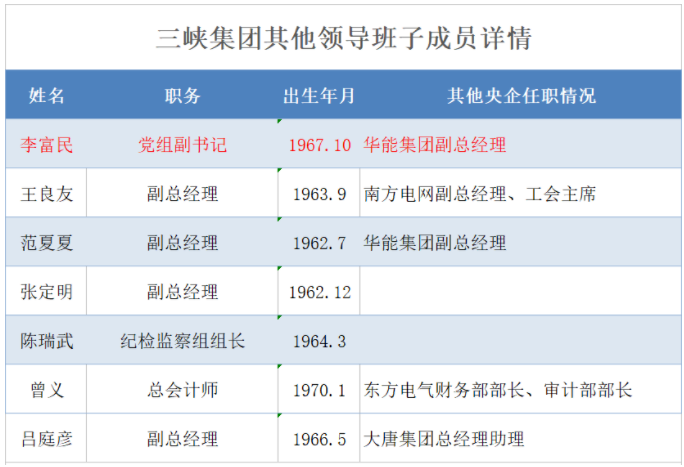
Task: Select the cell 纪检监察组组长
Action: 182,341
